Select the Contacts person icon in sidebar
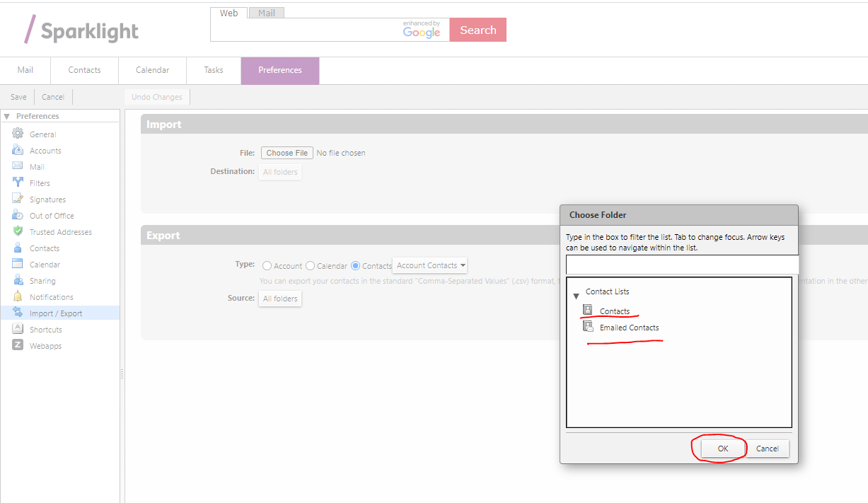Viewport: 868px width, 503px height. pyautogui.click(x=18, y=248)
